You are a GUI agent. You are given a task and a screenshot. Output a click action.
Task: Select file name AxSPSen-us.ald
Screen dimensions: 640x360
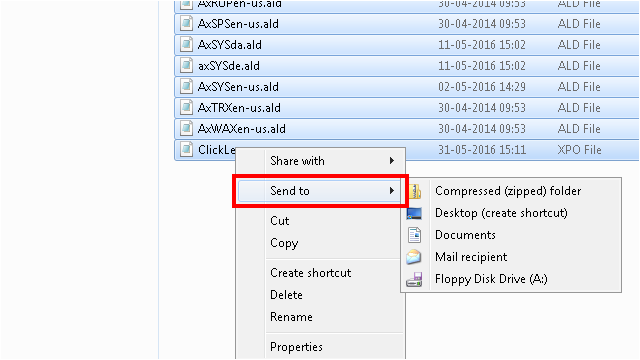(x=238, y=24)
